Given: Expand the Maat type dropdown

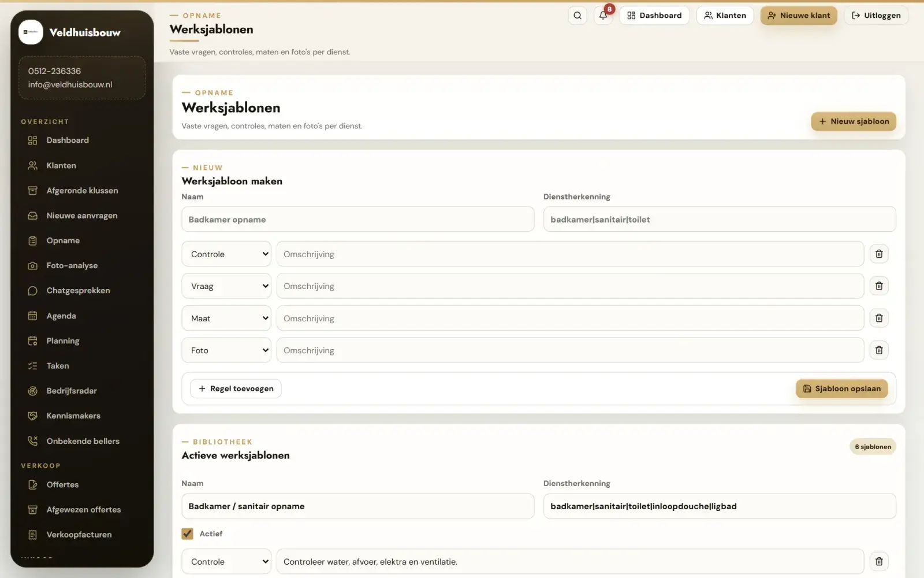Looking at the screenshot, I should coord(226,318).
